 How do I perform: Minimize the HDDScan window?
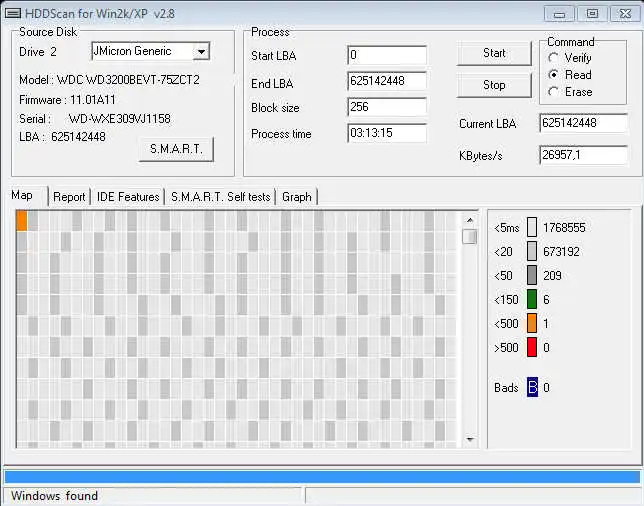(x=559, y=14)
